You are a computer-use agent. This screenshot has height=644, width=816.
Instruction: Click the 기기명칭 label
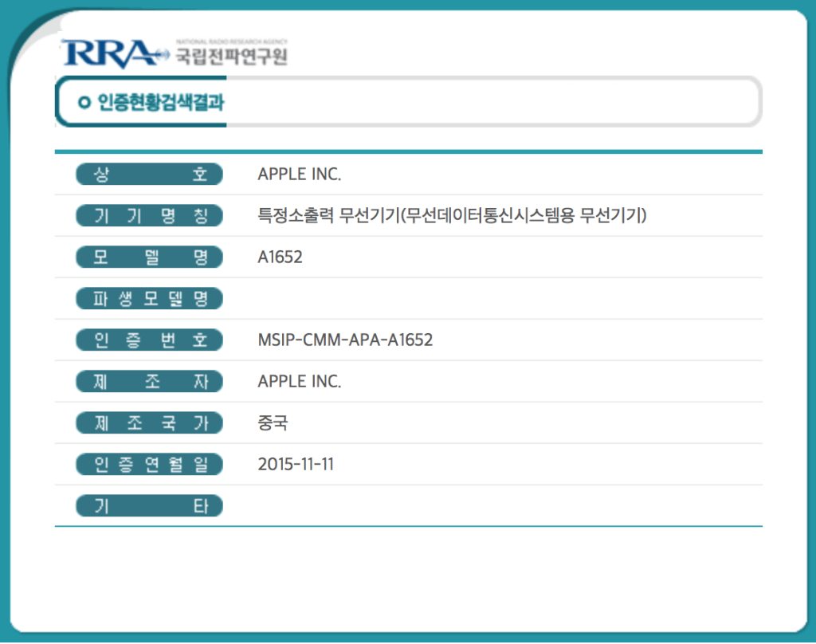pos(149,215)
